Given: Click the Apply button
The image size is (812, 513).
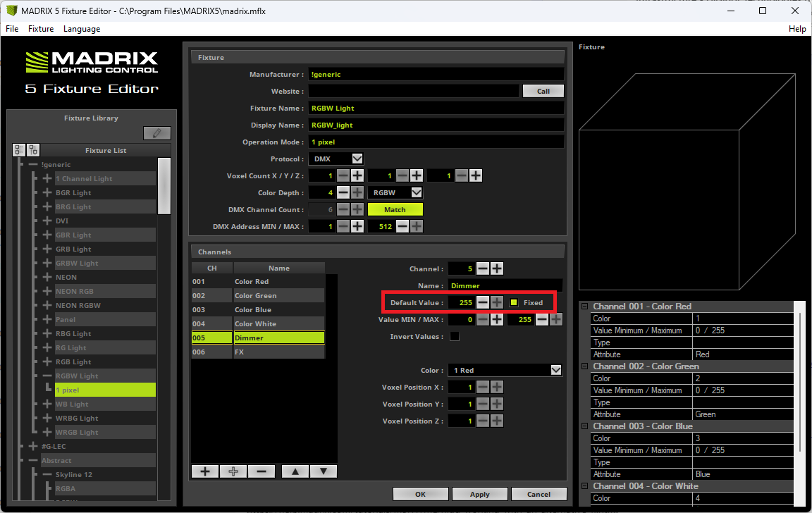Looking at the screenshot, I should (479, 495).
